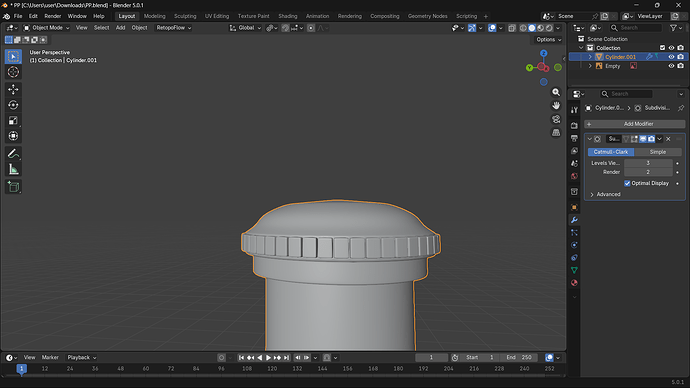Toggle X-ray display in viewport header
The height and width of the screenshot is (388, 690).
(x=512, y=28)
